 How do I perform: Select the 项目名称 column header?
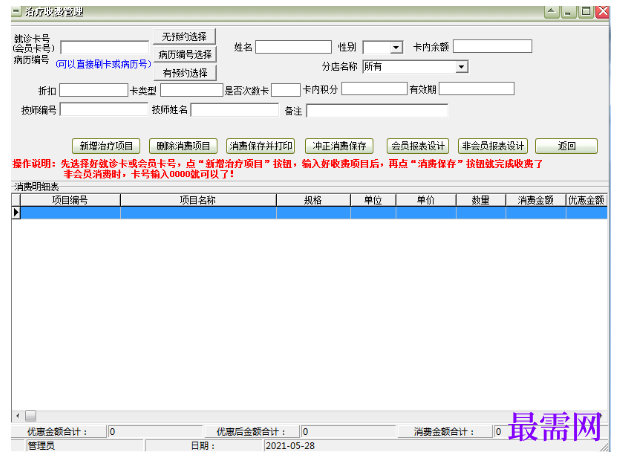(198, 200)
